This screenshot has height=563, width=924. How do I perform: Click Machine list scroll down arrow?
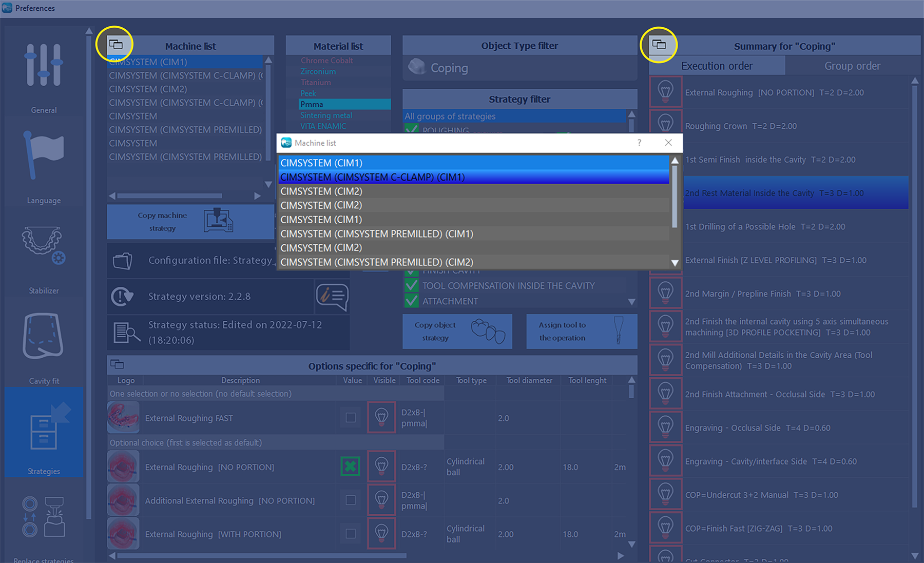268,184
